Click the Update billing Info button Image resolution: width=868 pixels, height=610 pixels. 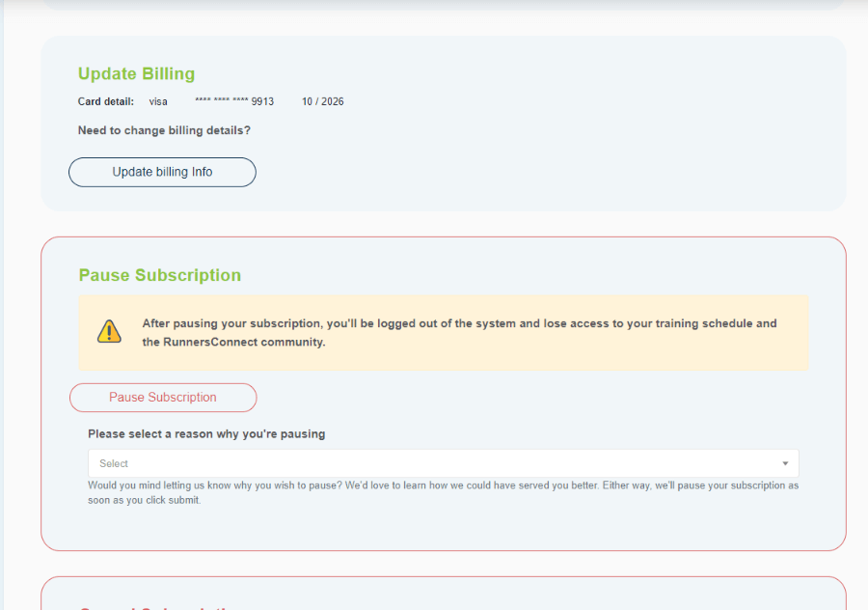tap(162, 172)
